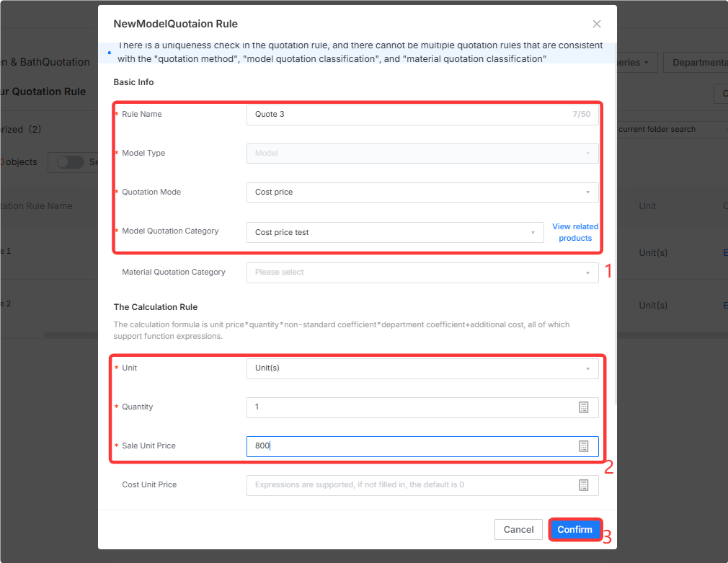Toggle the switch next to objects count

(70, 162)
